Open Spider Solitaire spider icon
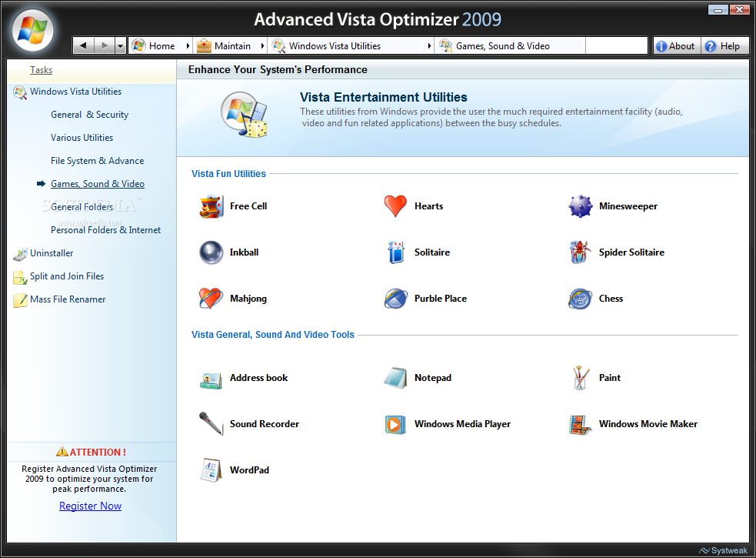The image size is (756, 558). click(580, 252)
